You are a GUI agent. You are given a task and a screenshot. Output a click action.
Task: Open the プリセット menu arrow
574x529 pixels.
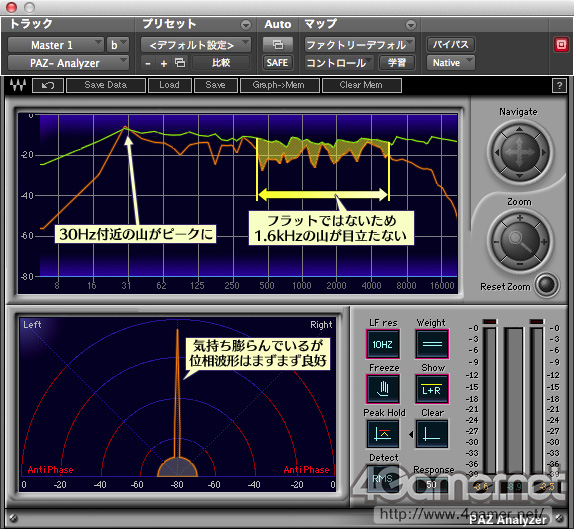[246, 25]
